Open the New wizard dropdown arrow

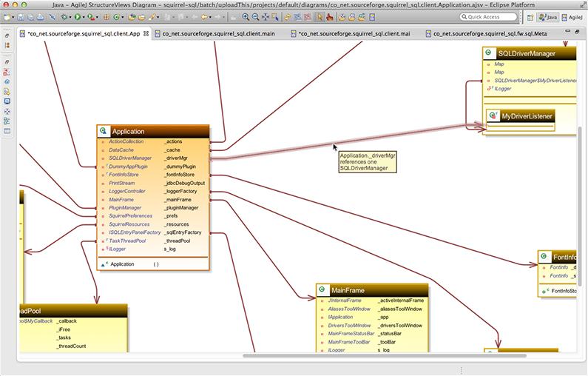[13, 17]
